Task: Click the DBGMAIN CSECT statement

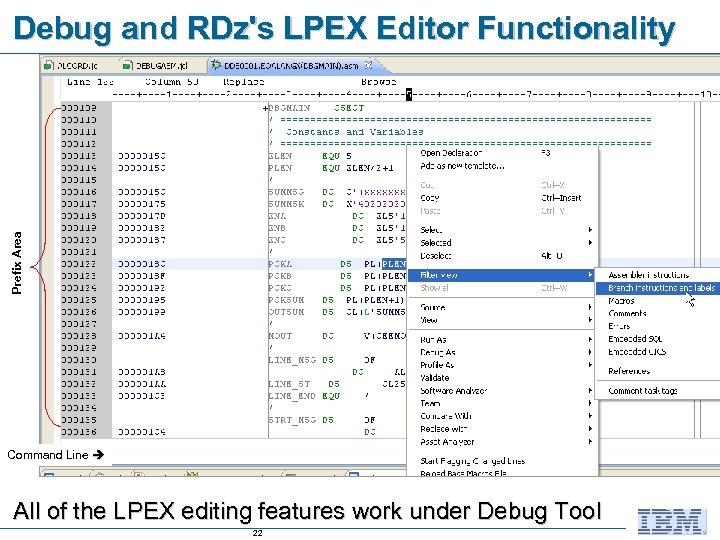Action: point(316,108)
